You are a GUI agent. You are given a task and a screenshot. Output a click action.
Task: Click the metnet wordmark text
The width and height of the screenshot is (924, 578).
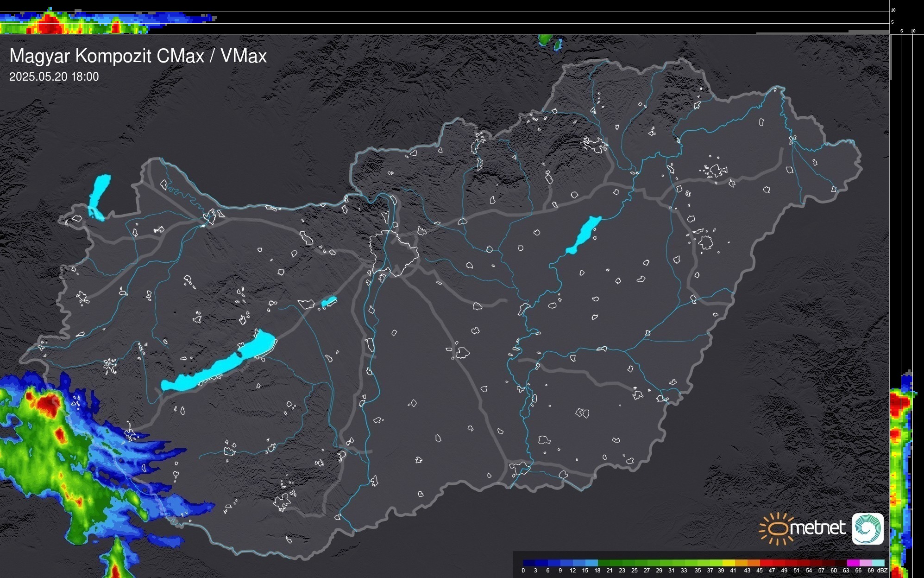[x=817, y=528]
